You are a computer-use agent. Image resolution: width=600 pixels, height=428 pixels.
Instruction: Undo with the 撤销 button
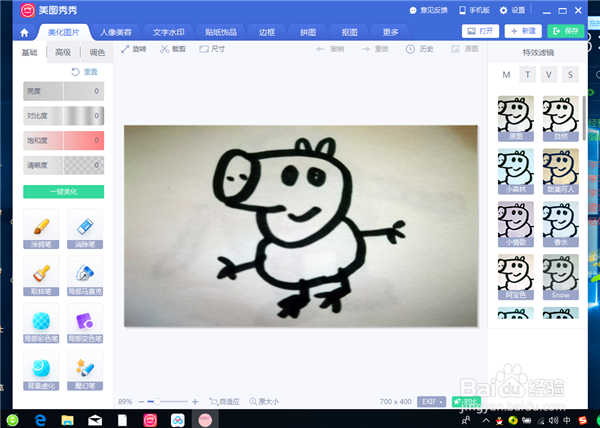coord(330,49)
